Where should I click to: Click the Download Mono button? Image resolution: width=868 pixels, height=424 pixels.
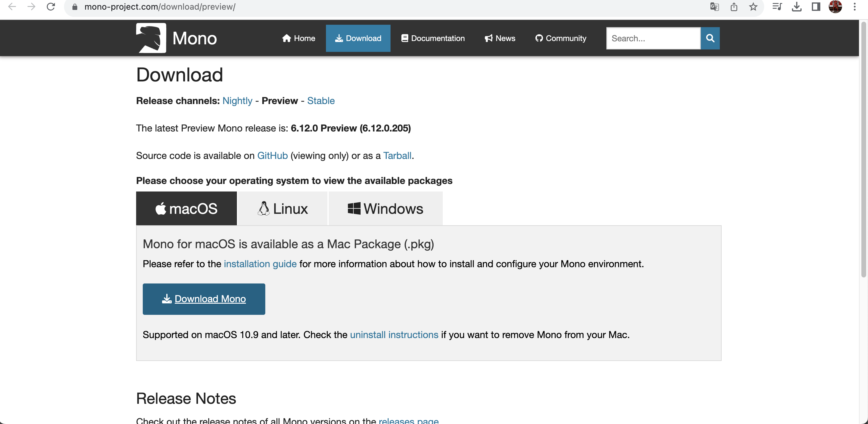[204, 299]
